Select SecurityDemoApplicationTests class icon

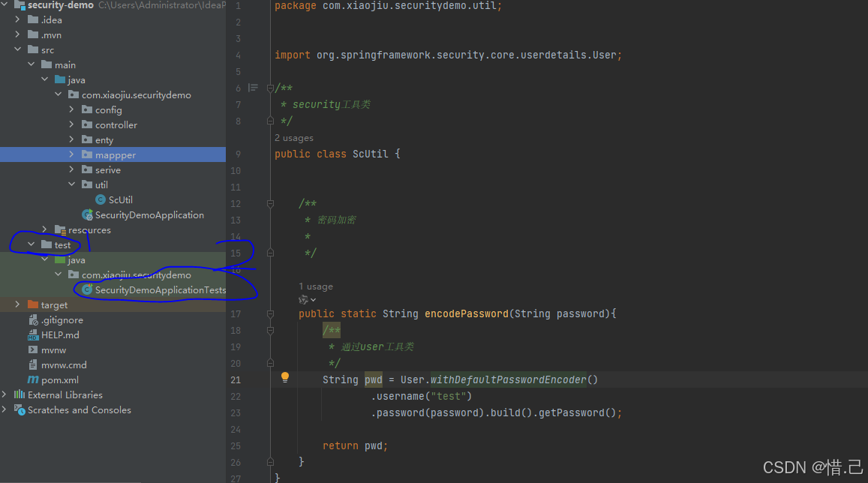tap(87, 289)
